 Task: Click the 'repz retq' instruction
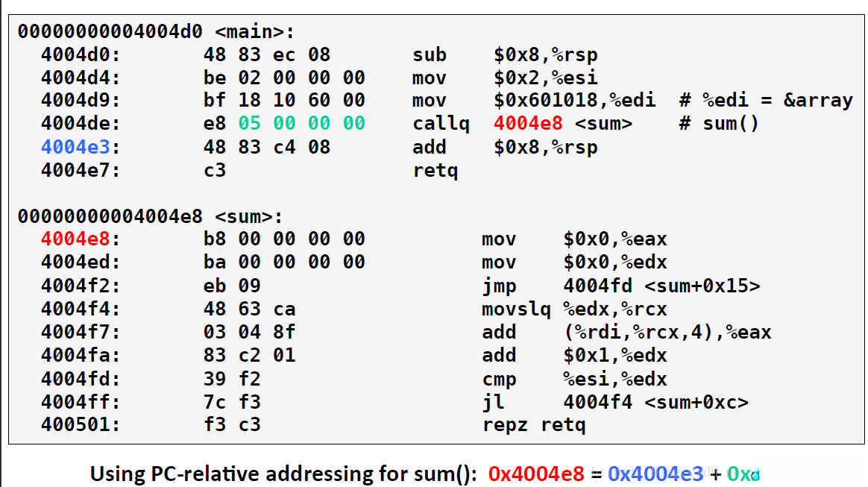click(534, 425)
